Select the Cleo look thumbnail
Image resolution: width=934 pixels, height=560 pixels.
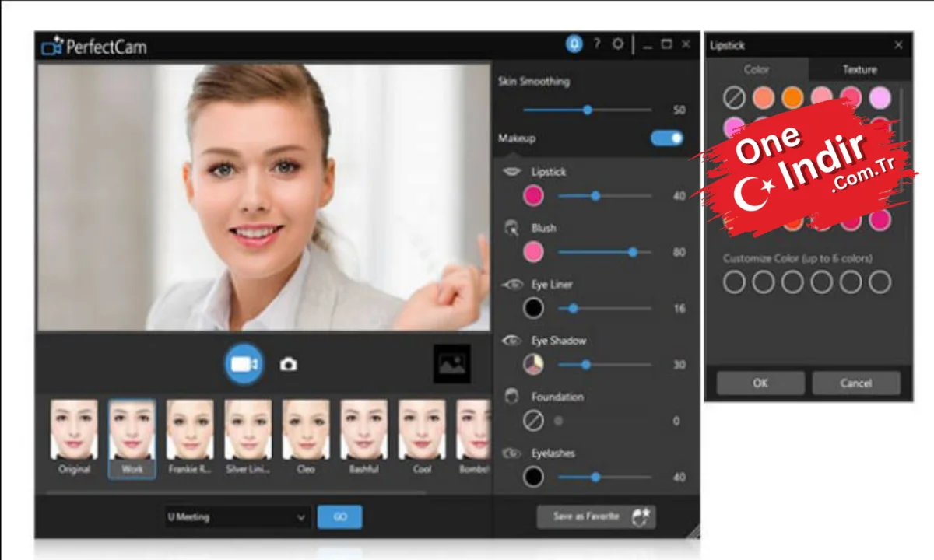(306, 437)
